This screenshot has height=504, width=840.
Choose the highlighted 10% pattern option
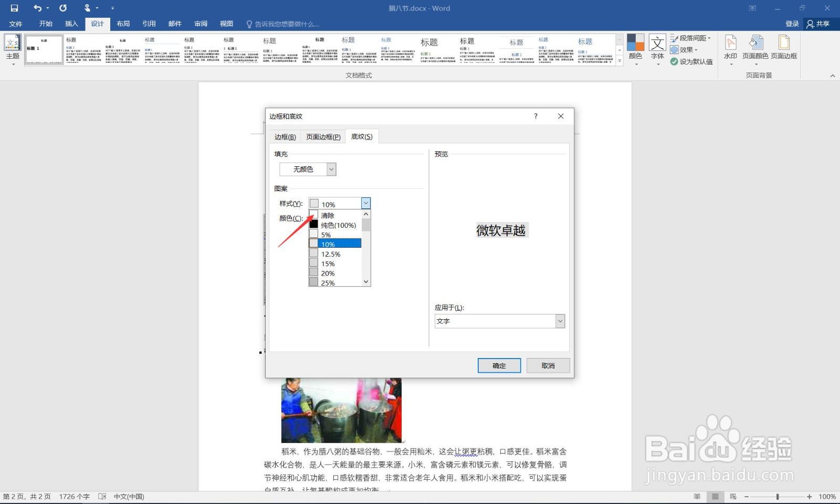coord(335,244)
